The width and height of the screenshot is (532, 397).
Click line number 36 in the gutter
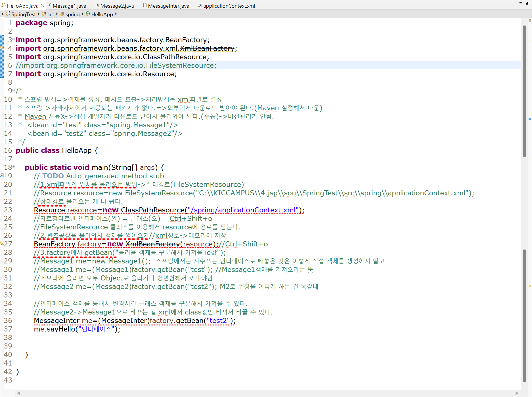point(8,321)
